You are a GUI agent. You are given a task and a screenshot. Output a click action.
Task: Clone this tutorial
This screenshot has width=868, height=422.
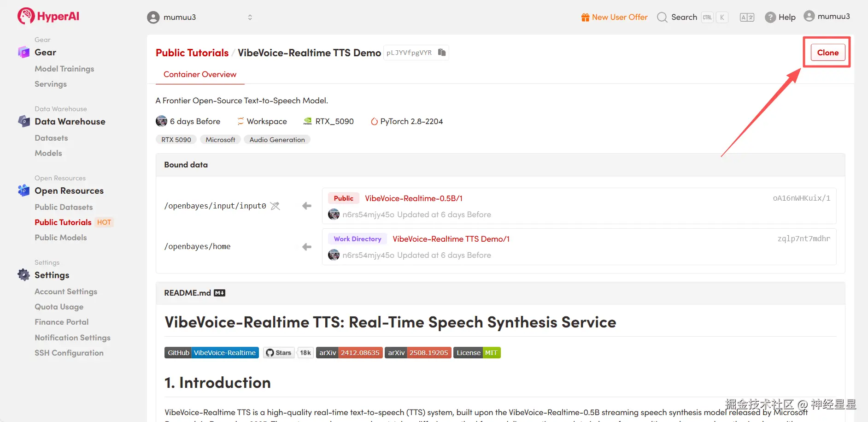point(827,53)
